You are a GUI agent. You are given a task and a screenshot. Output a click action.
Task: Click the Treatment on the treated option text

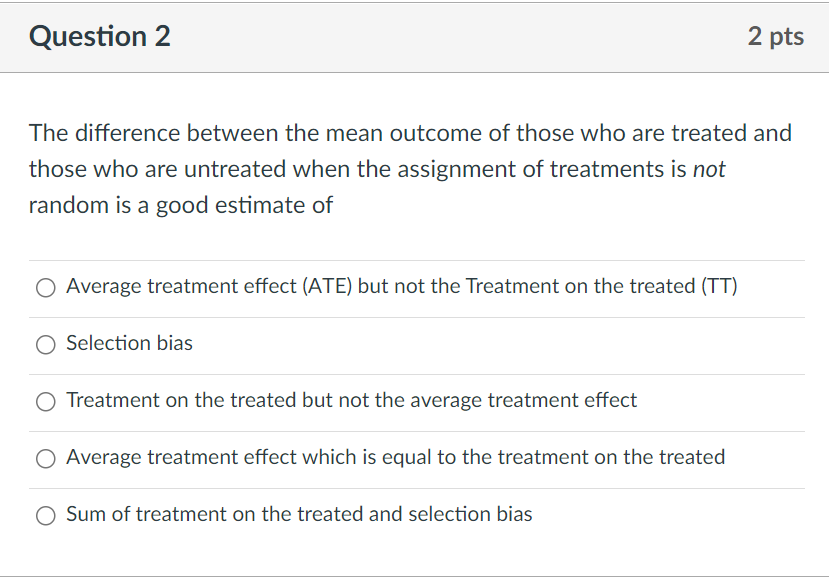(x=351, y=400)
